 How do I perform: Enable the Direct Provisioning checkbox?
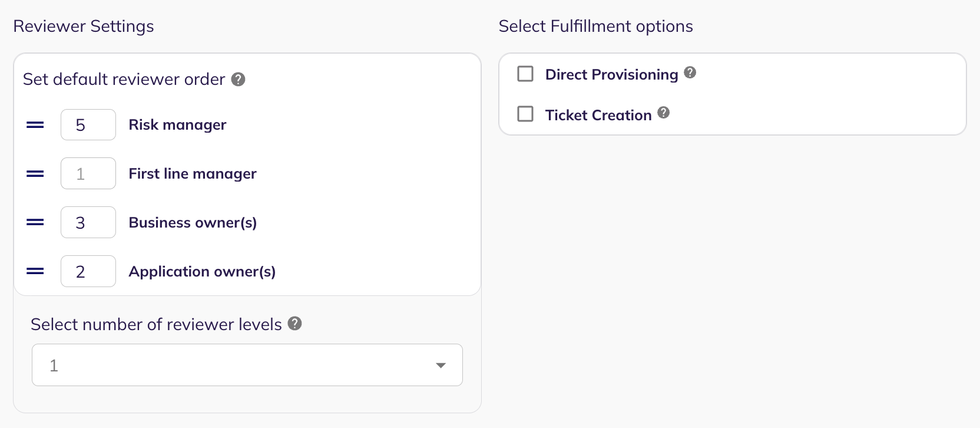[x=525, y=74]
